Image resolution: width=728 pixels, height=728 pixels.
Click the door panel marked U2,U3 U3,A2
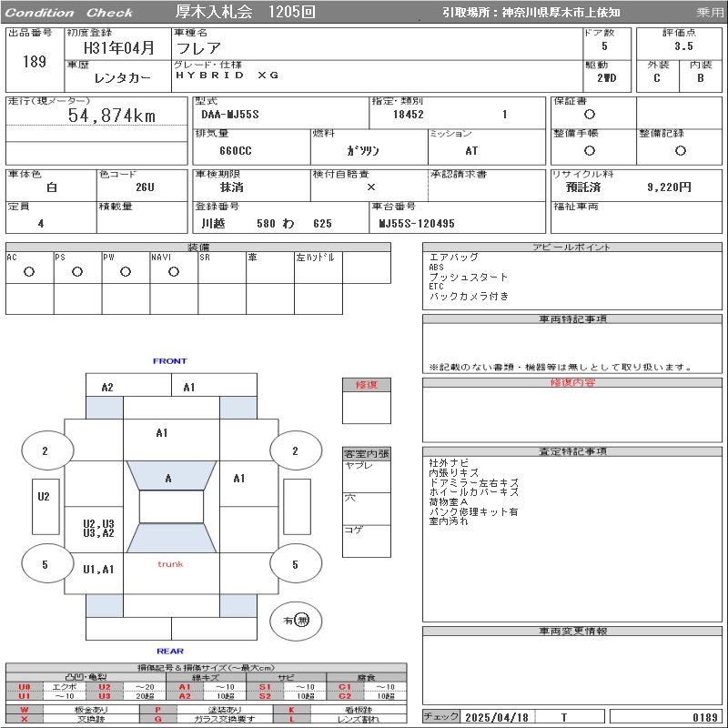(98, 529)
